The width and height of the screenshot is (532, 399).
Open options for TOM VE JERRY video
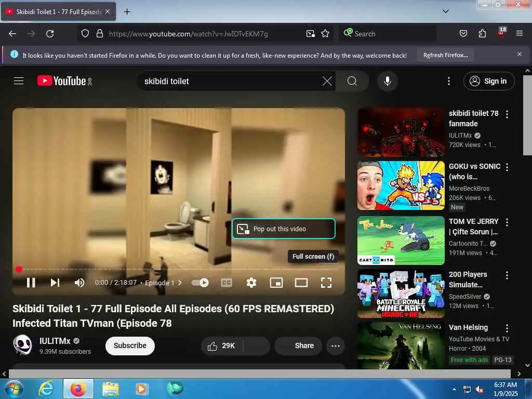[x=507, y=222]
